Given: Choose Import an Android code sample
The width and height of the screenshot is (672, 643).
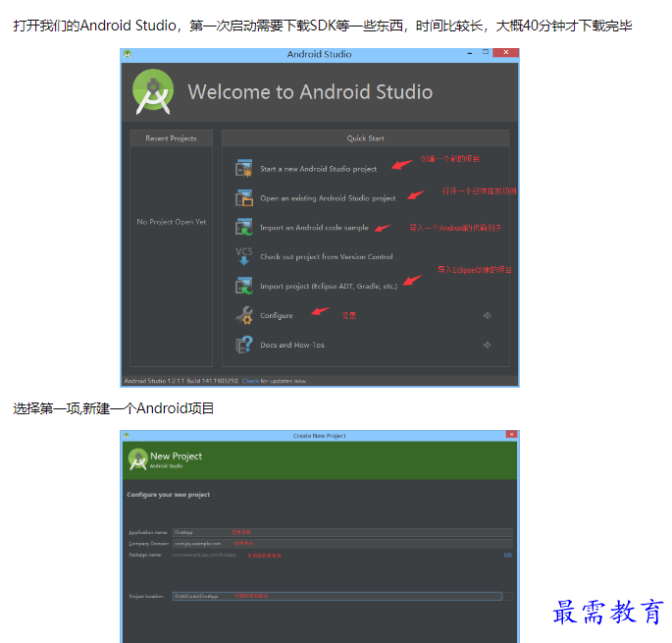Looking at the screenshot, I should click(x=314, y=228).
